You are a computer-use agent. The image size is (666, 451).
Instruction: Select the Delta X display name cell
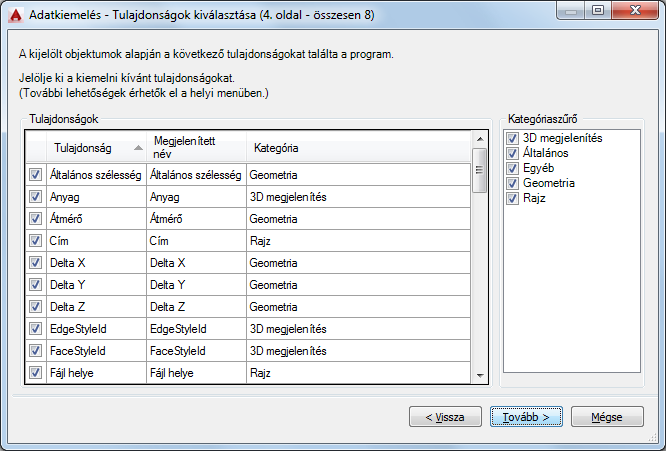pyautogui.click(x=195, y=263)
